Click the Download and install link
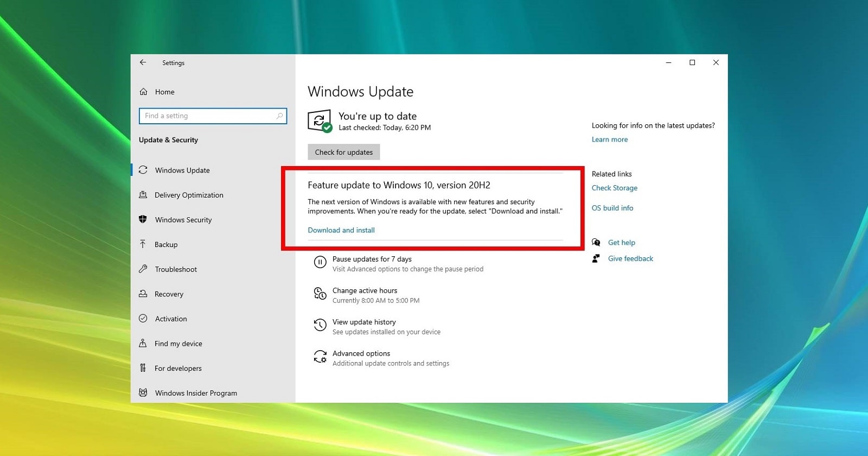This screenshot has width=868, height=456. [341, 230]
